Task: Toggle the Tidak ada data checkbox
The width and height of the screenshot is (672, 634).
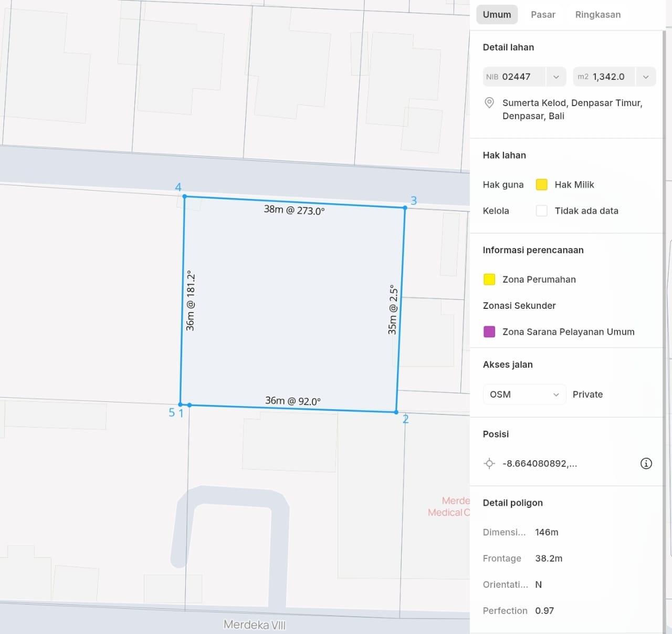Action: tap(542, 211)
